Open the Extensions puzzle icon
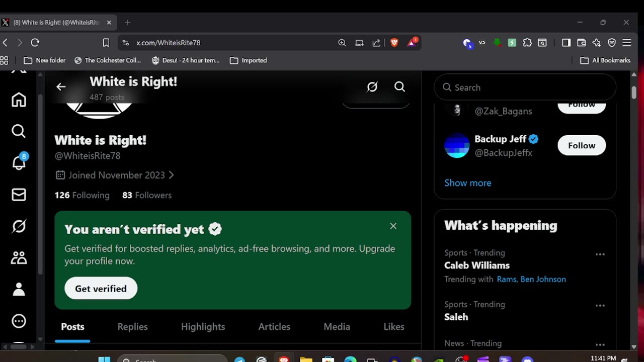Image resolution: width=644 pixels, height=362 pixels. click(x=527, y=43)
